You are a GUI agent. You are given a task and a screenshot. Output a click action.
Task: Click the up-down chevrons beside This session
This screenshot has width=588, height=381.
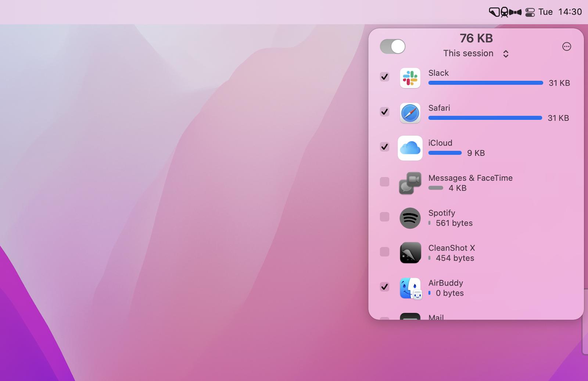[506, 54]
